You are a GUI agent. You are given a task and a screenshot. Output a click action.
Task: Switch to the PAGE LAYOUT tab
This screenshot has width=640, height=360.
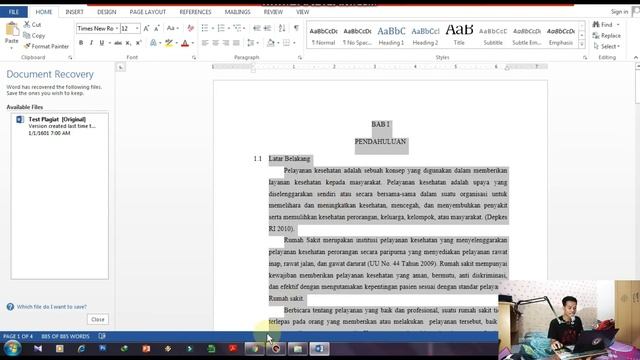(148, 12)
